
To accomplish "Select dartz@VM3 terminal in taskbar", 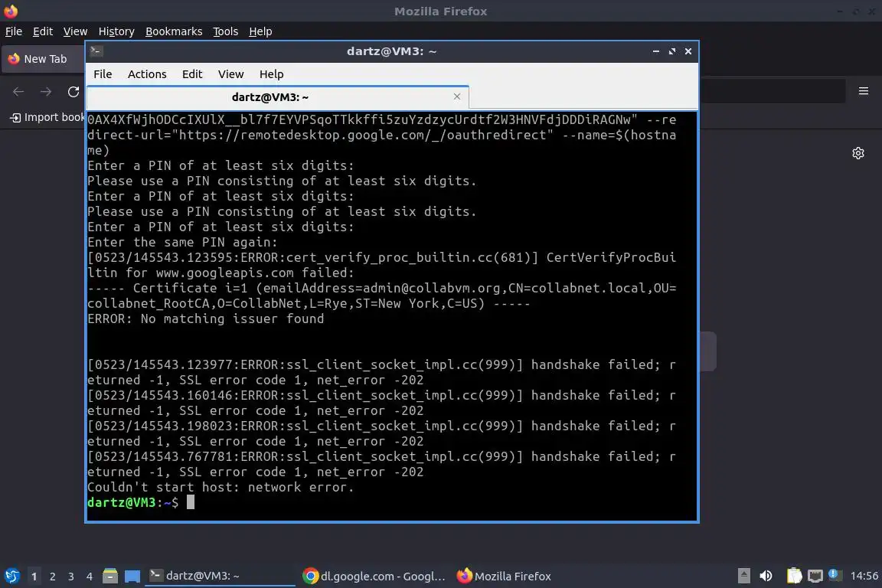I will click(x=220, y=576).
